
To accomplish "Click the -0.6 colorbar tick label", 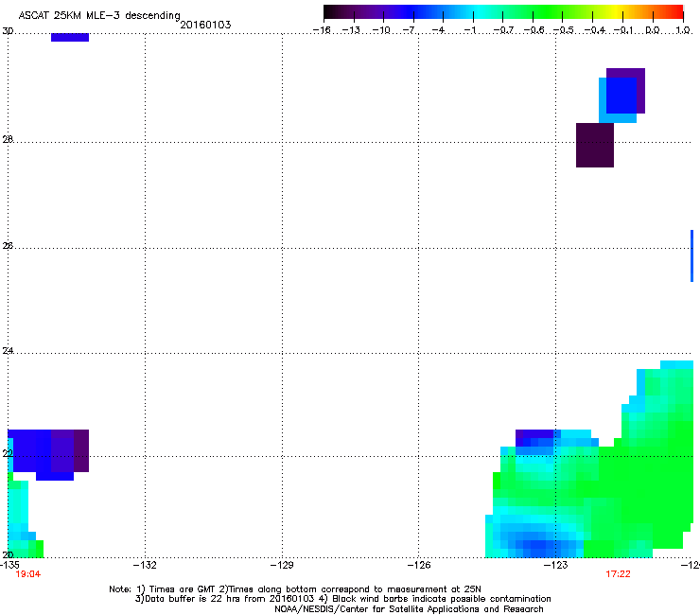I will coord(534,30).
